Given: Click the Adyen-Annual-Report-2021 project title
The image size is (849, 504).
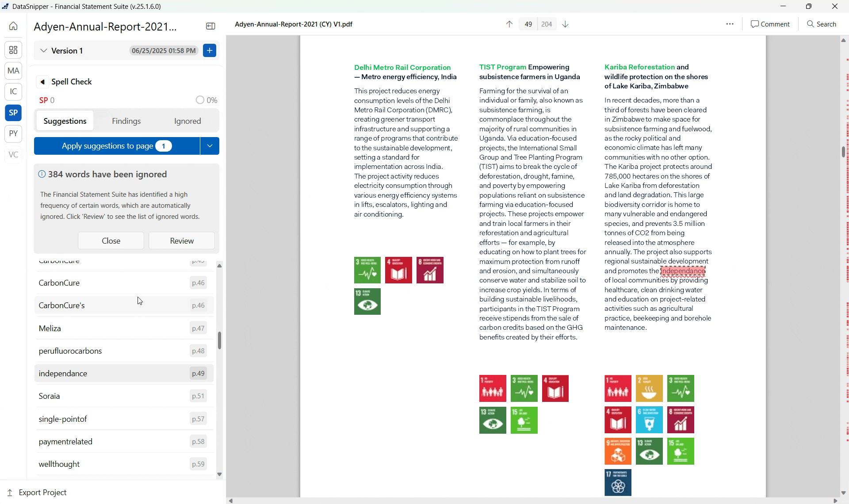Looking at the screenshot, I should [x=105, y=27].
